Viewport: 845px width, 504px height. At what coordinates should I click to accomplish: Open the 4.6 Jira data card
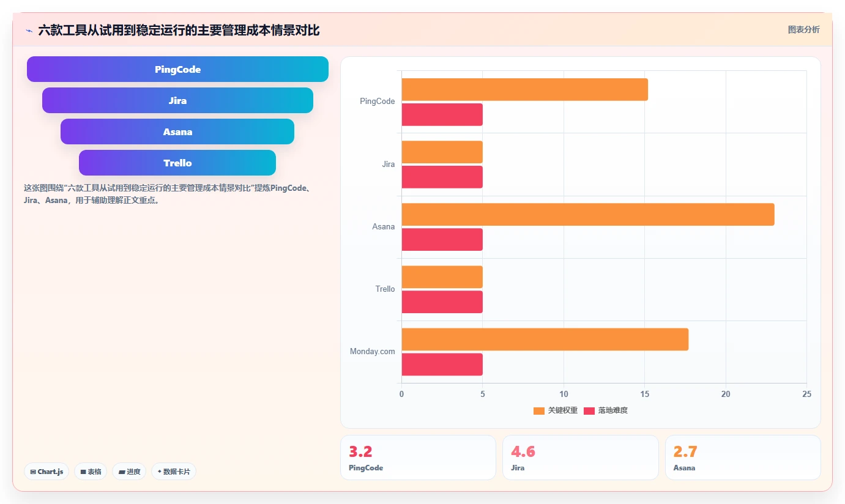coord(580,458)
